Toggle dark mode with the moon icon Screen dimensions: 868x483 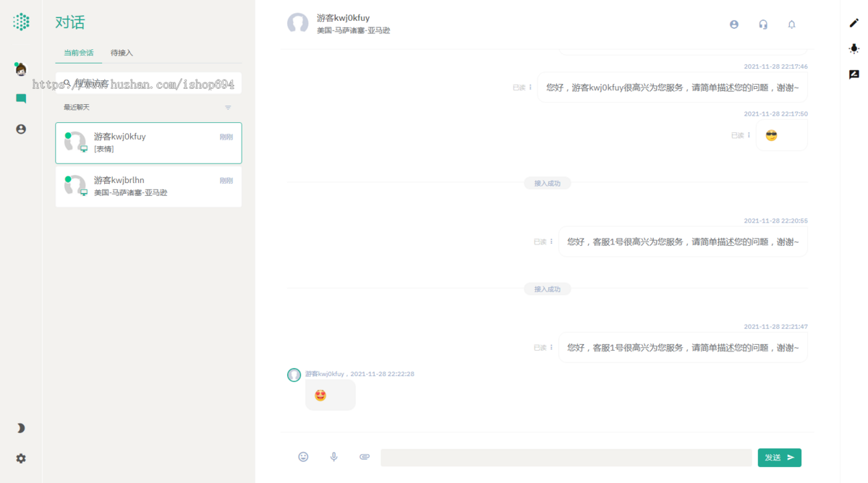click(x=20, y=427)
